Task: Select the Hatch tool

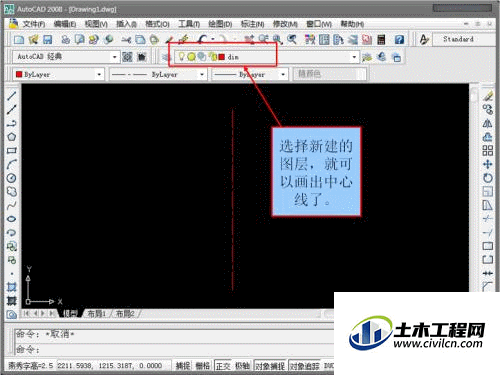Action: pos(12,287)
